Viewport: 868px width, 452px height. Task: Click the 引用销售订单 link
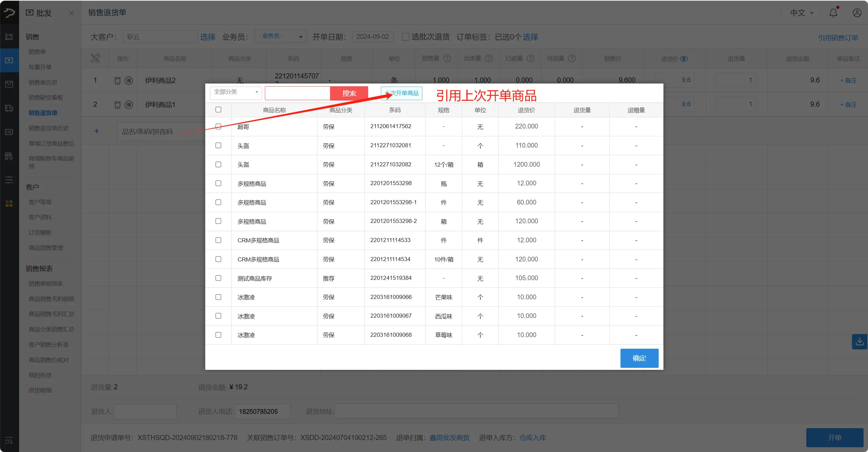click(x=838, y=37)
